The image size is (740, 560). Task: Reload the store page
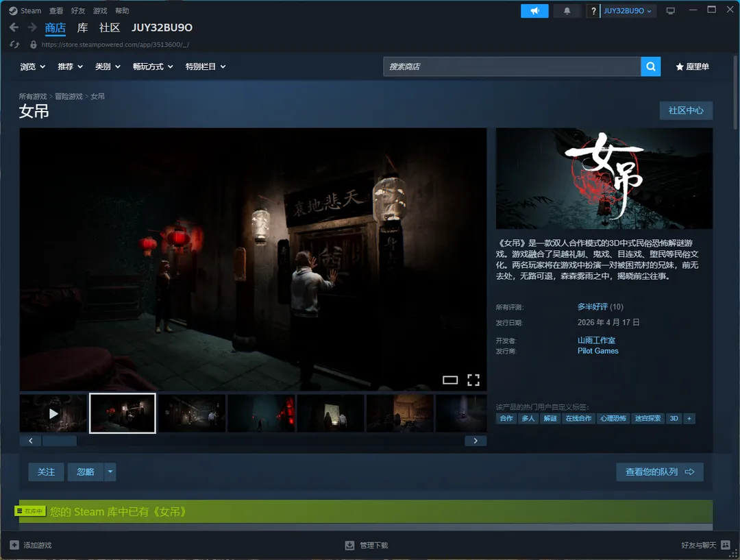[x=14, y=45]
